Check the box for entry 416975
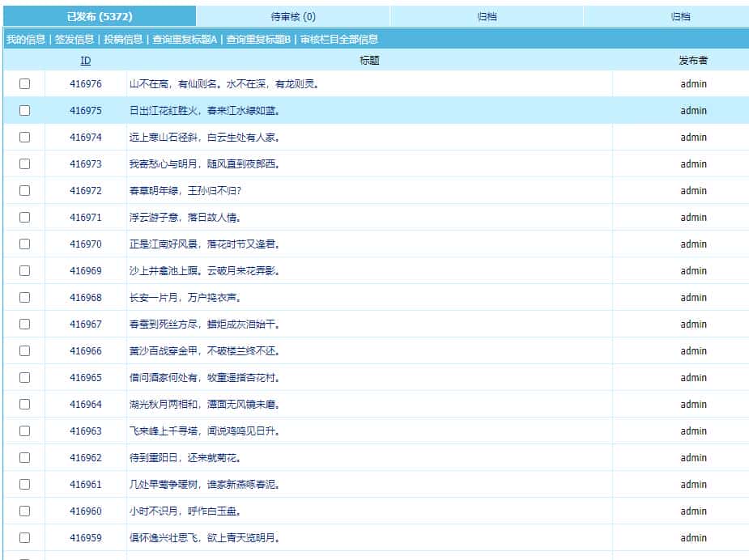Viewport: 749px width, 560px height. (25, 111)
